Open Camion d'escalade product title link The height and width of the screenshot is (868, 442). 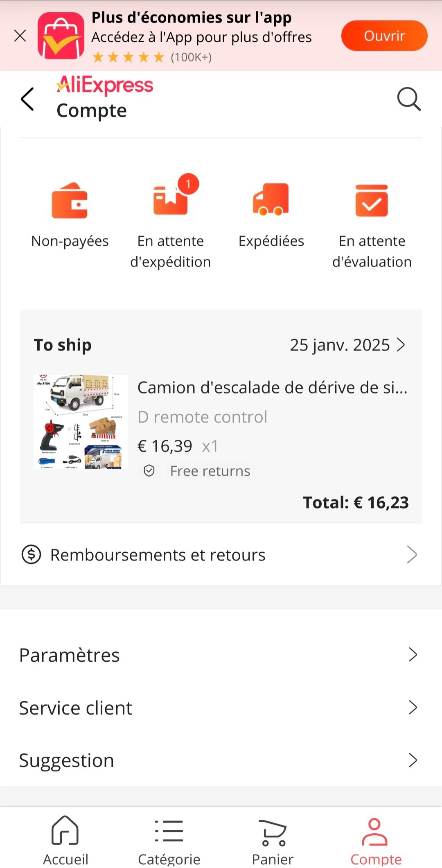pyautogui.click(x=272, y=387)
